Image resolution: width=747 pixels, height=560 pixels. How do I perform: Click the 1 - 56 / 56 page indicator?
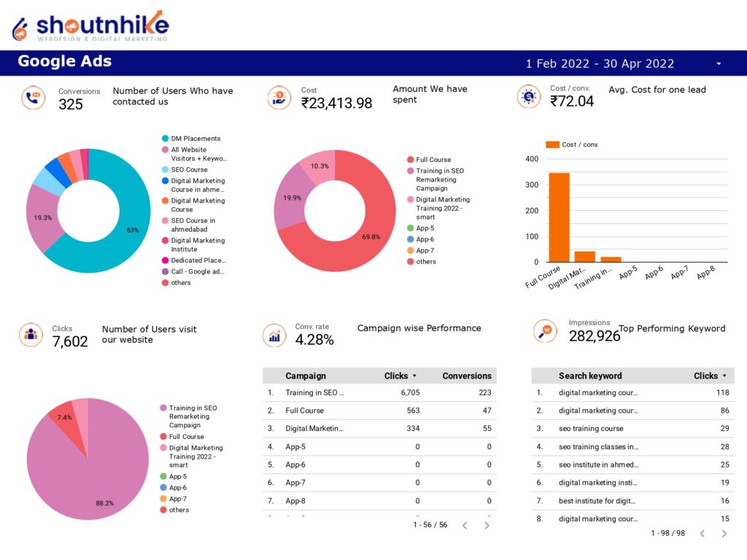[430, 525]
